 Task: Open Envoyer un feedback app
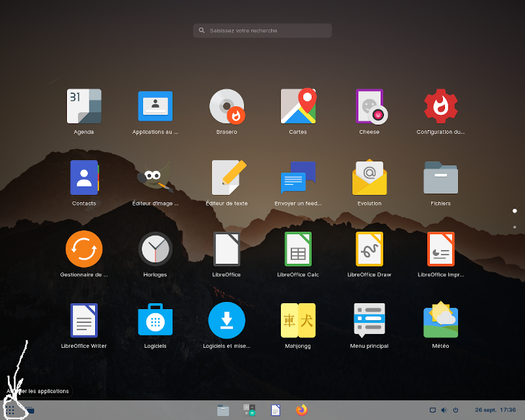click(x=298, y=177)
